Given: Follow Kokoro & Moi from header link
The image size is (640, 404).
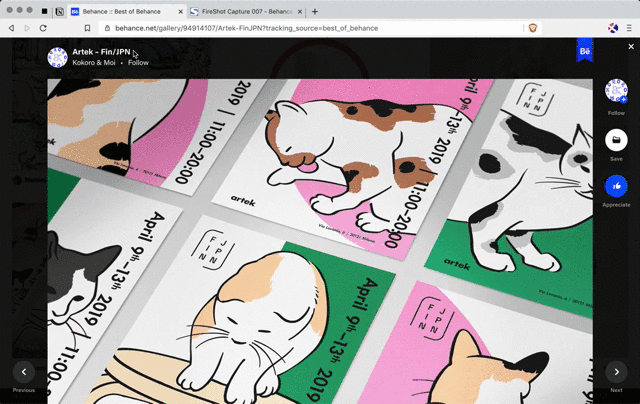Looking at the screenshot, I should point(138,62).
